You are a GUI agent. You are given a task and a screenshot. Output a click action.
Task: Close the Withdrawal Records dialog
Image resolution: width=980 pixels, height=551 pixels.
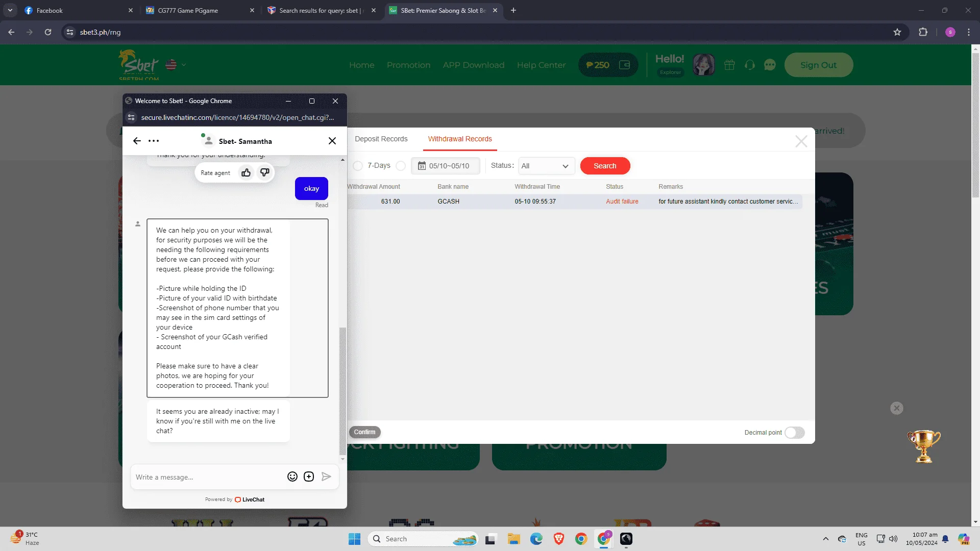[801, 141]
